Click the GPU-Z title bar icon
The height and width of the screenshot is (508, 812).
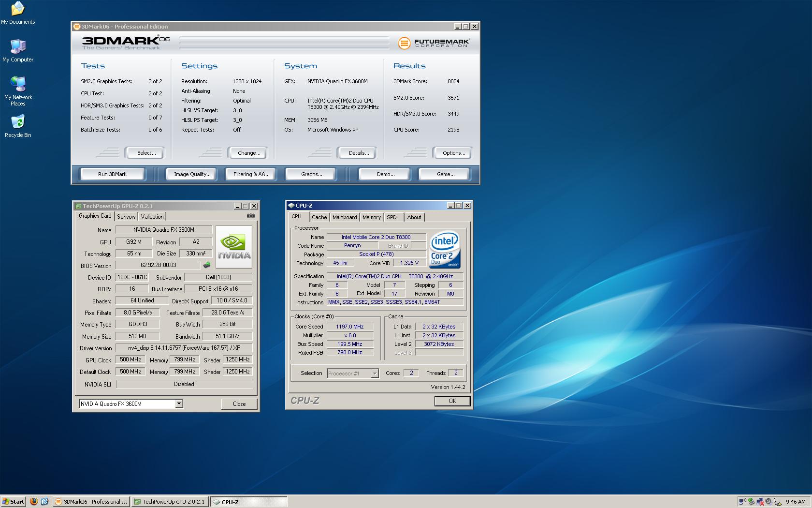[78, 206]
